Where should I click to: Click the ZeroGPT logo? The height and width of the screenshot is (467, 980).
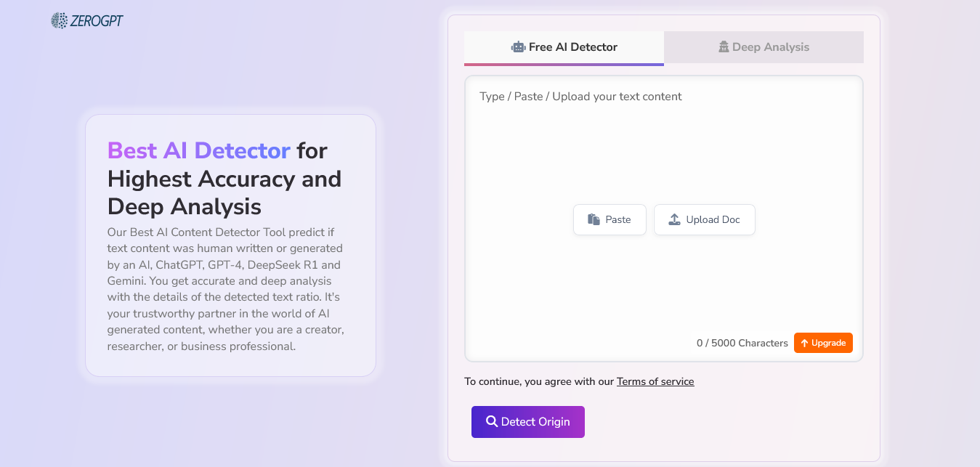[87, 20]
